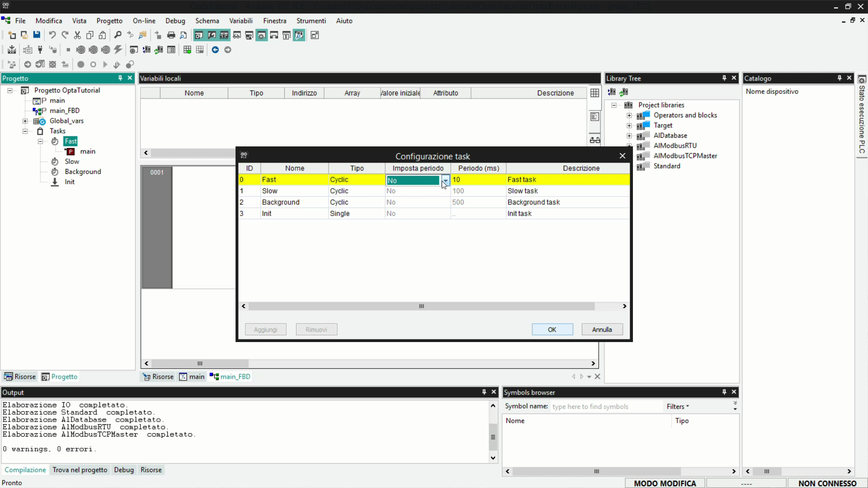
Task: Click the Symbol name search field
Action: click(x=605, y=407)
